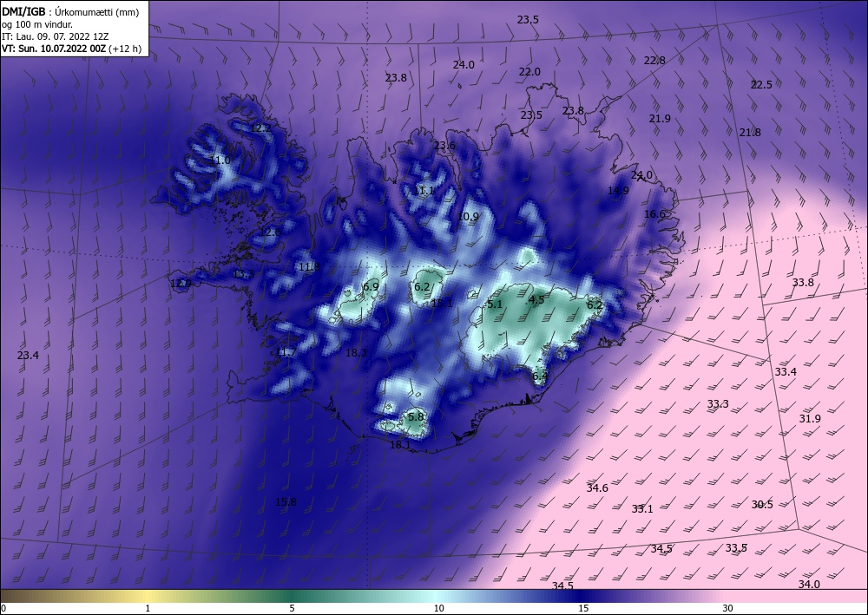Click the 22.5 value on the map
868x615 pixels.
click(x=761, y=85)
